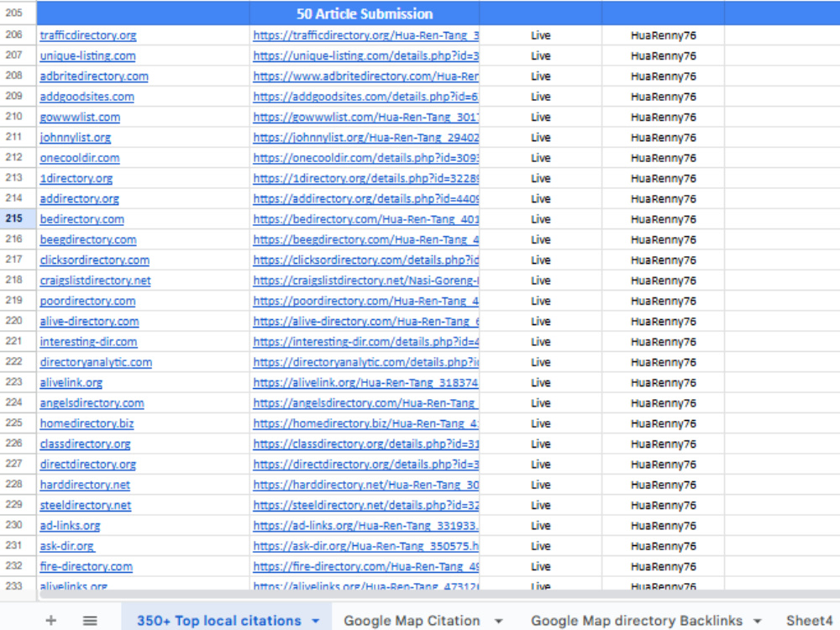Open the adbritedirectory.com link
This screenshot has height=630, width=840.
94,76
